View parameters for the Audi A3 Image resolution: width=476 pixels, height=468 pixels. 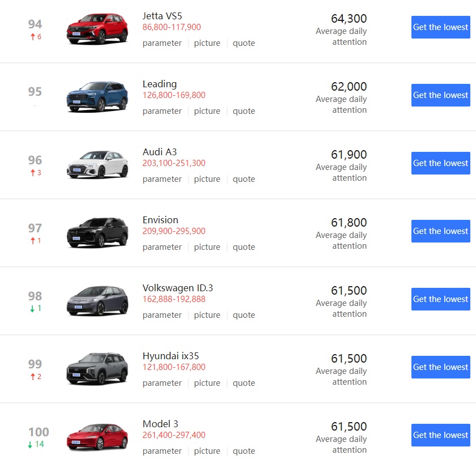(x=162, y=179)
